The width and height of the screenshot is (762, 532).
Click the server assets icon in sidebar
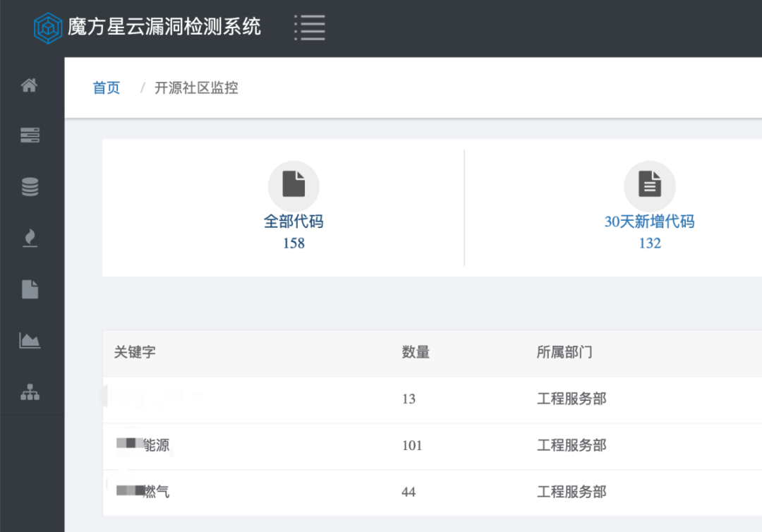(30, 135)
